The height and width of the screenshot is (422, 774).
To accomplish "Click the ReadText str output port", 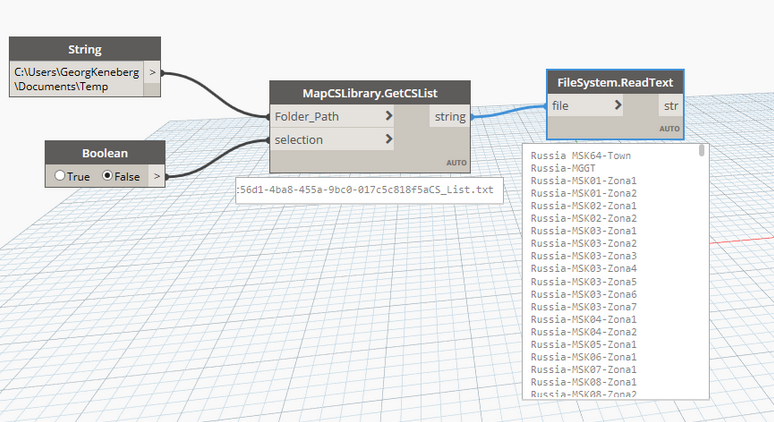I will [671, 105].
